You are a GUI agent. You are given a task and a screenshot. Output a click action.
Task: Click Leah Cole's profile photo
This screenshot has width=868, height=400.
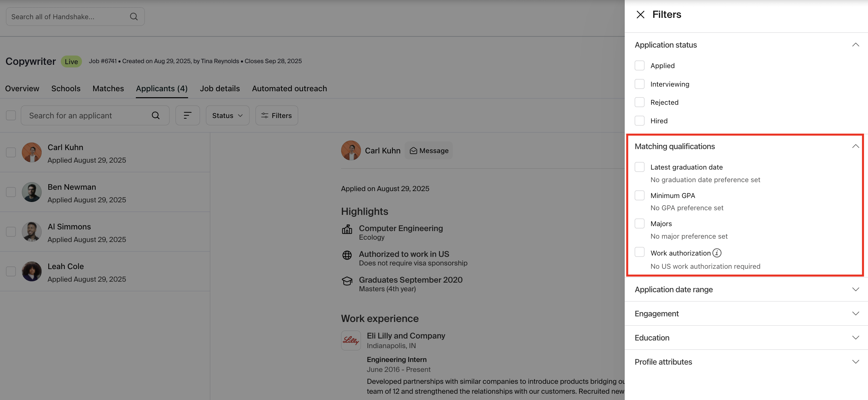[x=32, y=271]
